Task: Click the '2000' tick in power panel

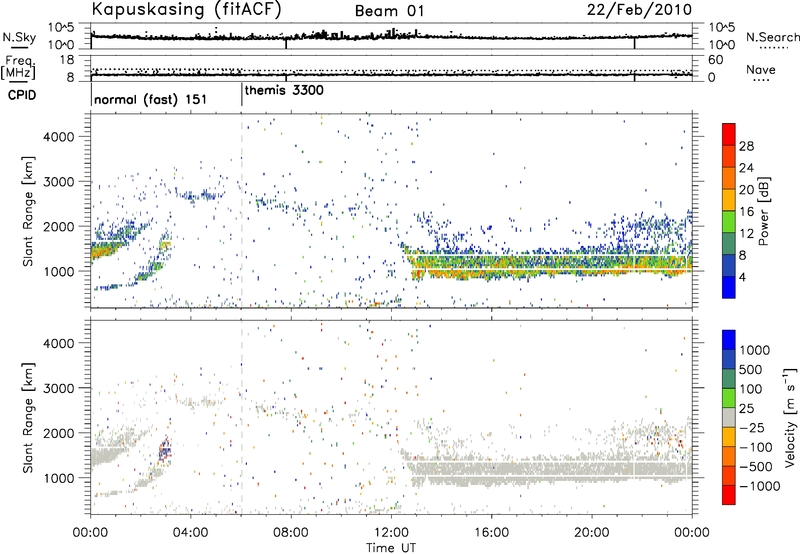Action: click(59, 226)
